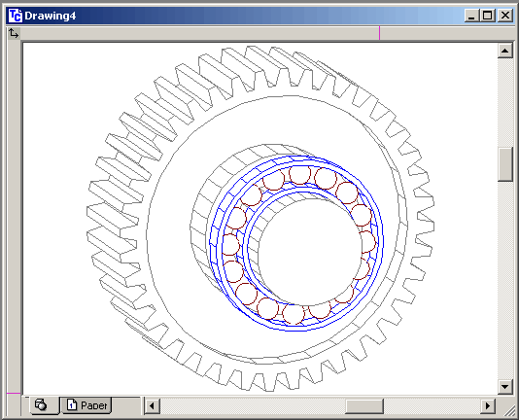Image resolution: width=519 pixels, height=420 pixels.
Task: Click the vertical scrollbar thumb
Action: [x=505, y=164]
